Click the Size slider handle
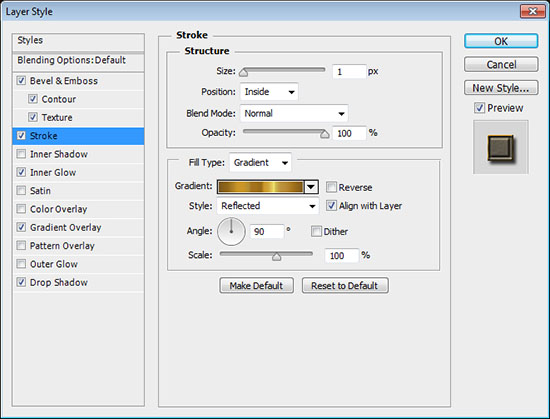 [243, 73]
